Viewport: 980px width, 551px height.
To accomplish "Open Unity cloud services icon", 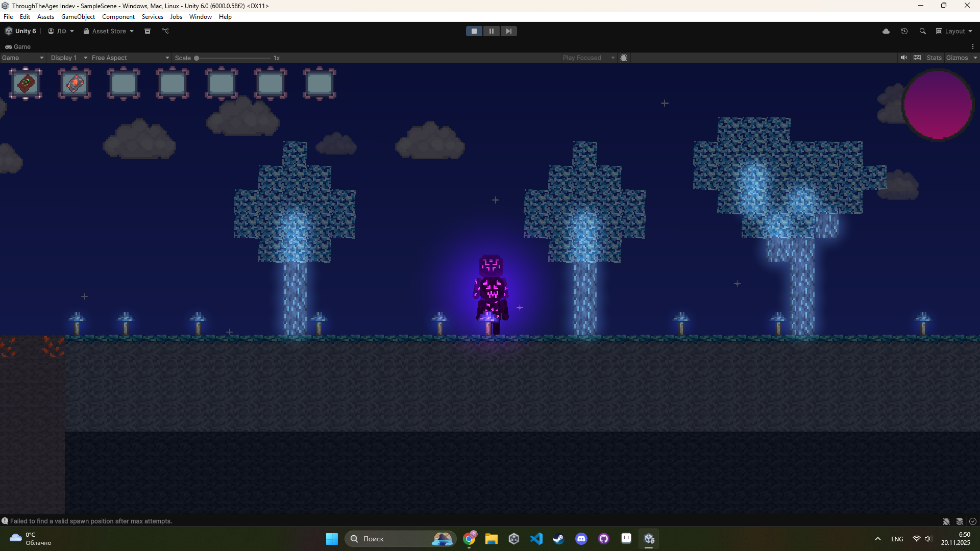I will click(x=886, y=31).
